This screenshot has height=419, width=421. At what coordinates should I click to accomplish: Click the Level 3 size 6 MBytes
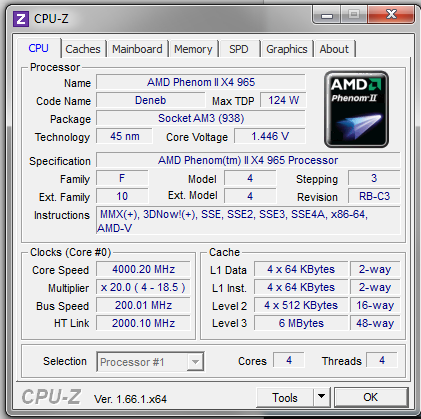(x=301, y=323)
